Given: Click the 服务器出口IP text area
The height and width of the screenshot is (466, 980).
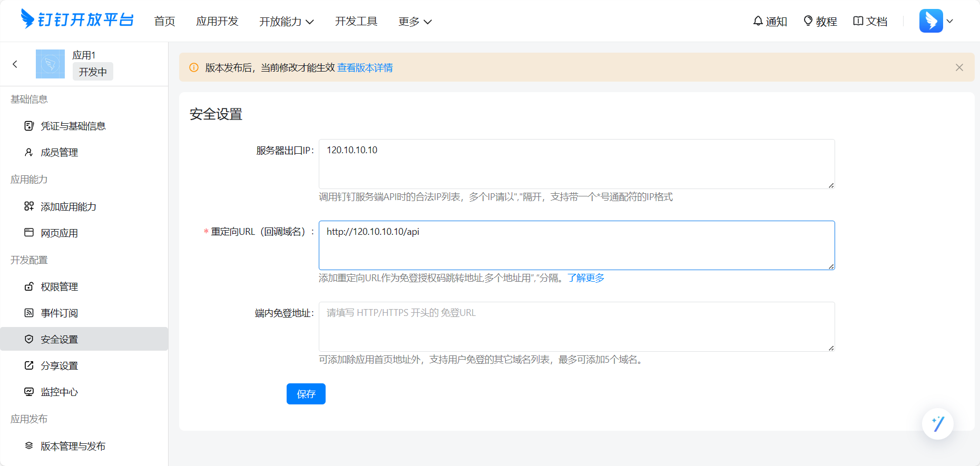Looking at the screenshot, I should click(577, 164).
